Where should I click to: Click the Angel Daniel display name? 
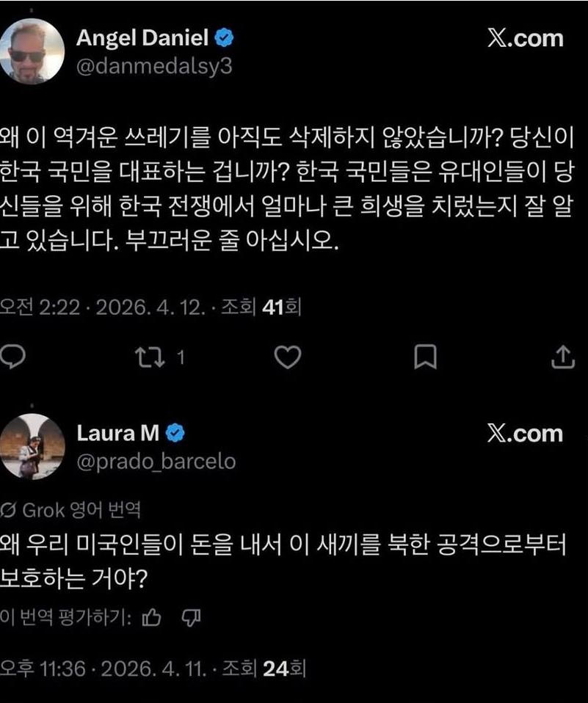coord(142,37)
